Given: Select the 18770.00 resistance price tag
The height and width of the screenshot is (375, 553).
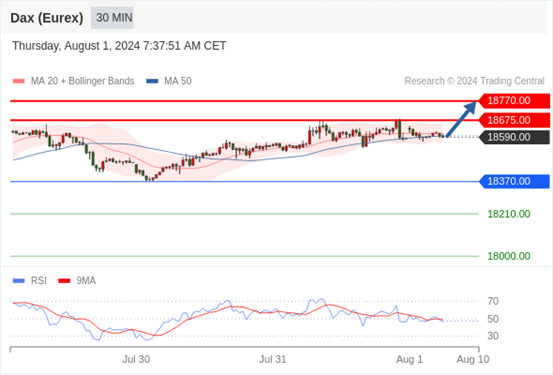Looking at the screenshot, I should click(514, 101).
